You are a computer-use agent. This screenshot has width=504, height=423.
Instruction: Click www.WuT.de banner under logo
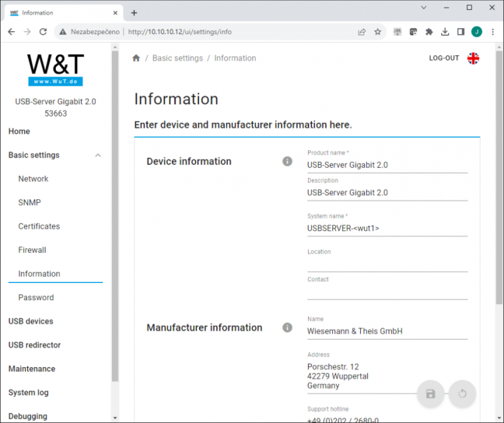tap(55, 82)
